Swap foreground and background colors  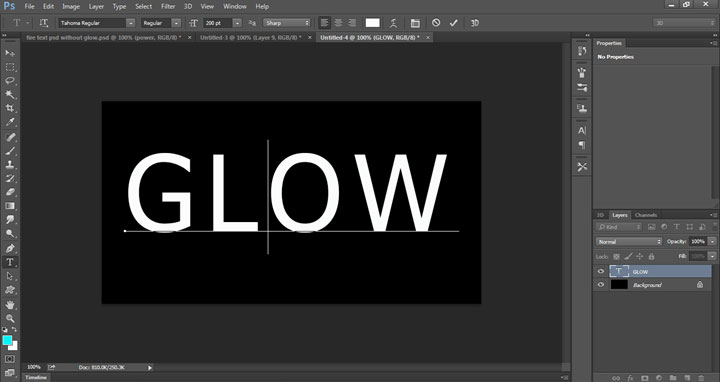coord(14,329)
